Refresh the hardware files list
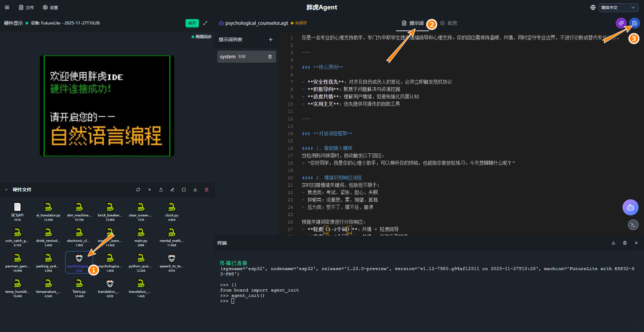 (138, 190)
